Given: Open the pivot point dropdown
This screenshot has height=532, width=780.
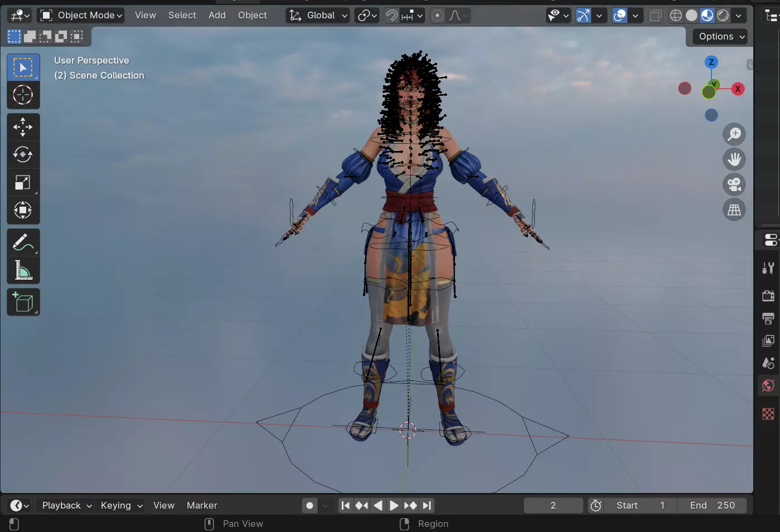Looking at the screenshot, I should [x=367, y=16].
